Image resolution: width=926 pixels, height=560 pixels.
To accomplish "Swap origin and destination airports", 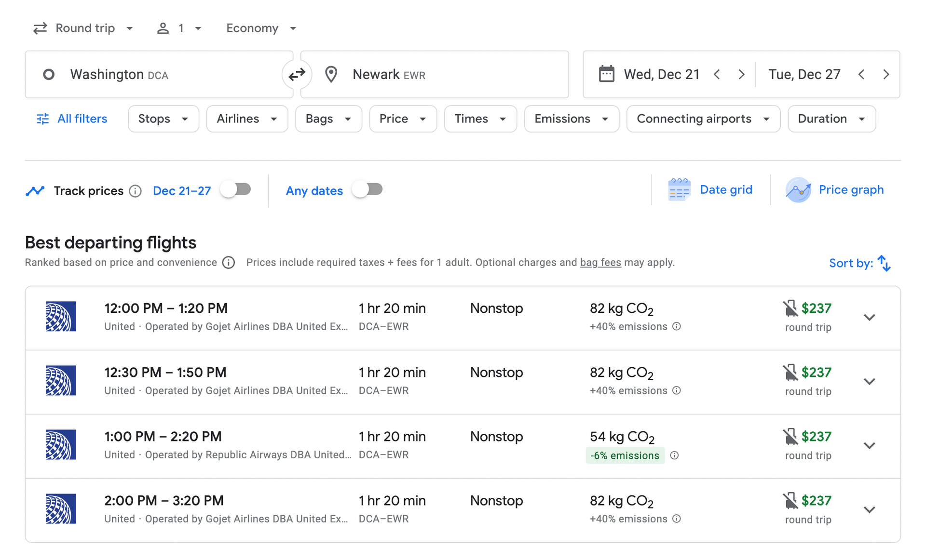I will click(x=297, y=74).
